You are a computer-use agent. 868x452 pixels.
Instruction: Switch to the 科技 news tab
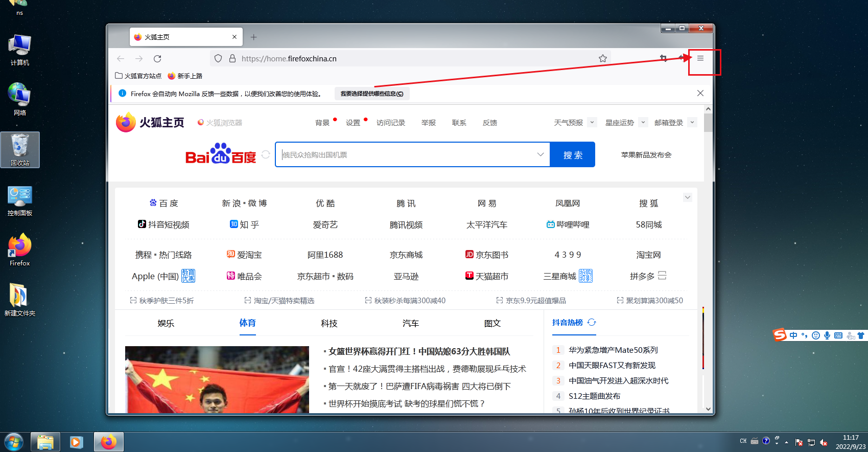point(329,323)
